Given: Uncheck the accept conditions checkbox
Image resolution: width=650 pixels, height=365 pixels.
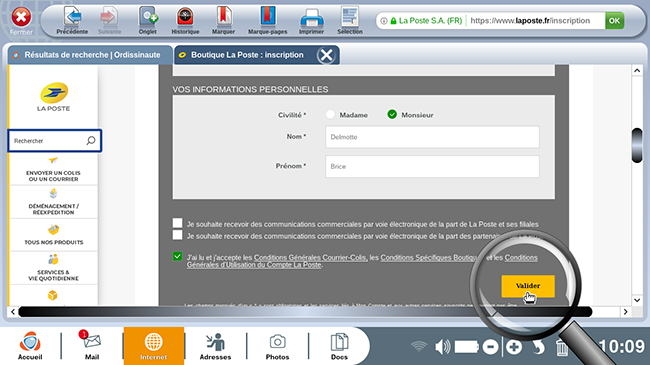Looking at the screenshot, I should click(x=177, y=256).
